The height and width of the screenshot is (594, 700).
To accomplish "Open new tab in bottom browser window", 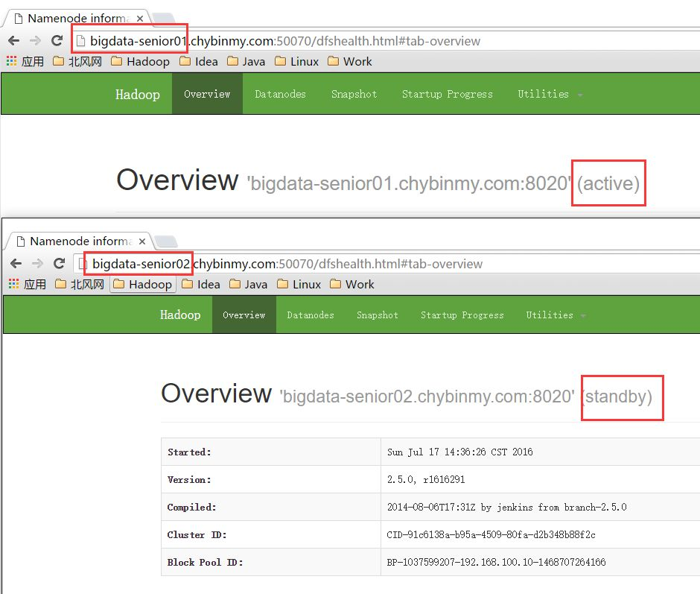I will coord(166,241).
